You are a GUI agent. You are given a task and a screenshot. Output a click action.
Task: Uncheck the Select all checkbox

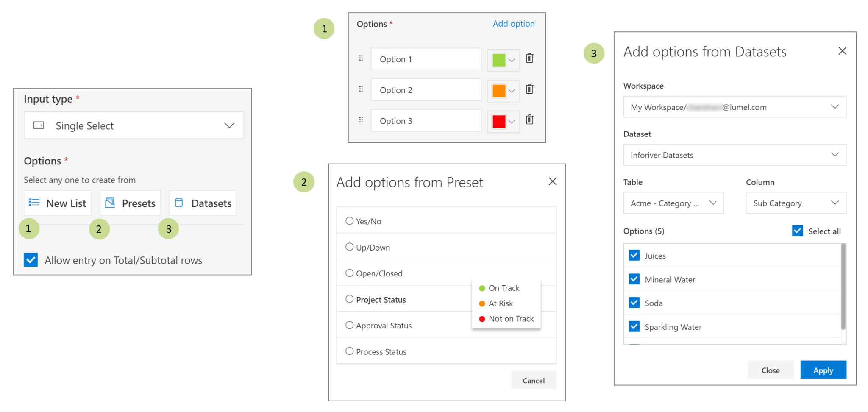(797, 231)
